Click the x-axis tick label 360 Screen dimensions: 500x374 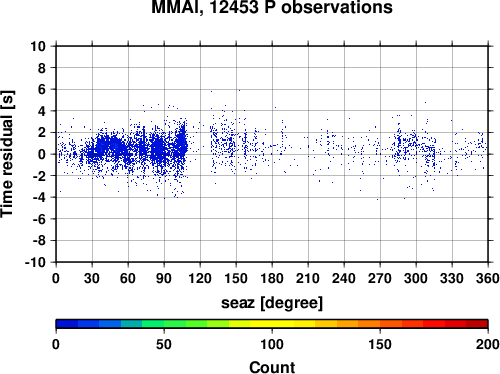click(488, 278)
